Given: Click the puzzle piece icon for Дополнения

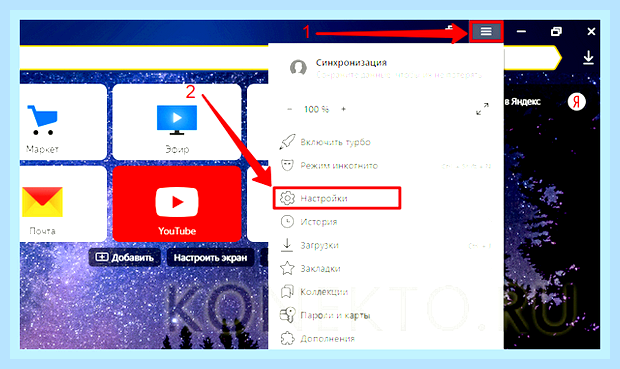Looking at the screenshot, I should pos(287,338).
